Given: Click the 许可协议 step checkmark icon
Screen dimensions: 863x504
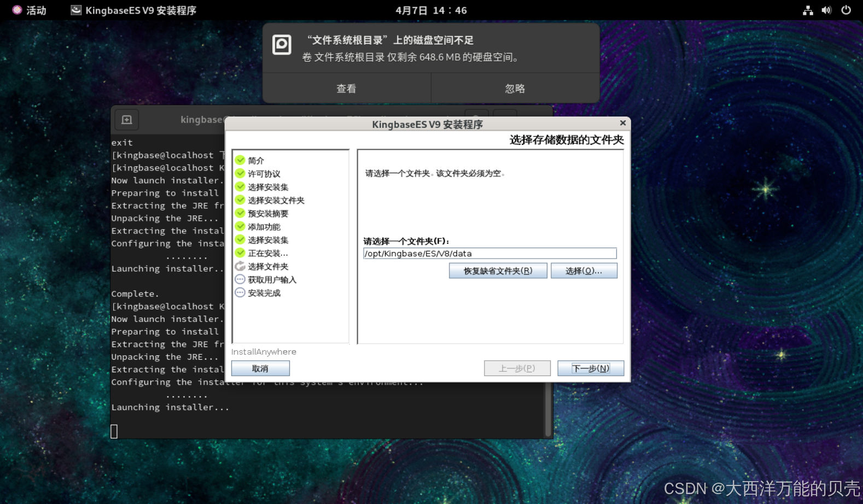Looking at the screenshot, I should pos(240,173).
